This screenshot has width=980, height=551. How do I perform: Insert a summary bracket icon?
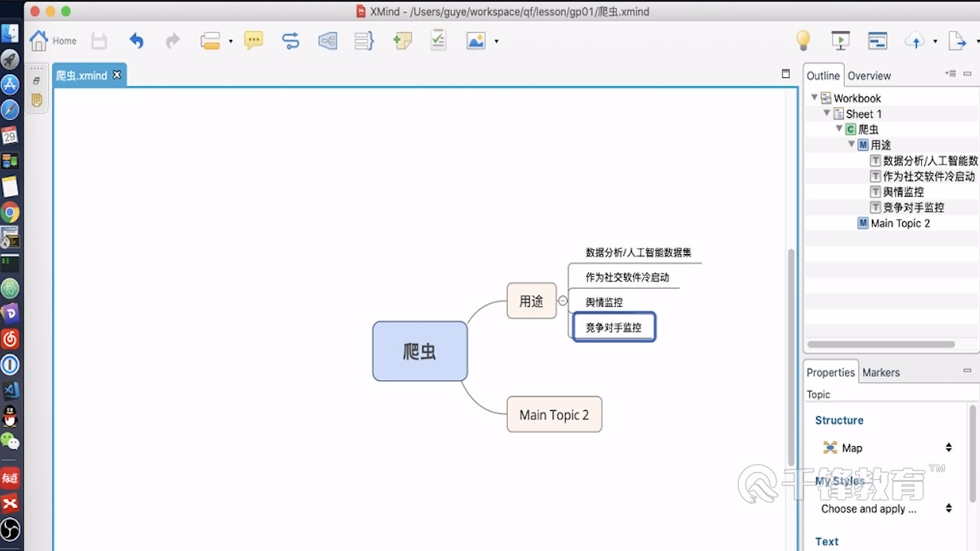click(364, 41)
